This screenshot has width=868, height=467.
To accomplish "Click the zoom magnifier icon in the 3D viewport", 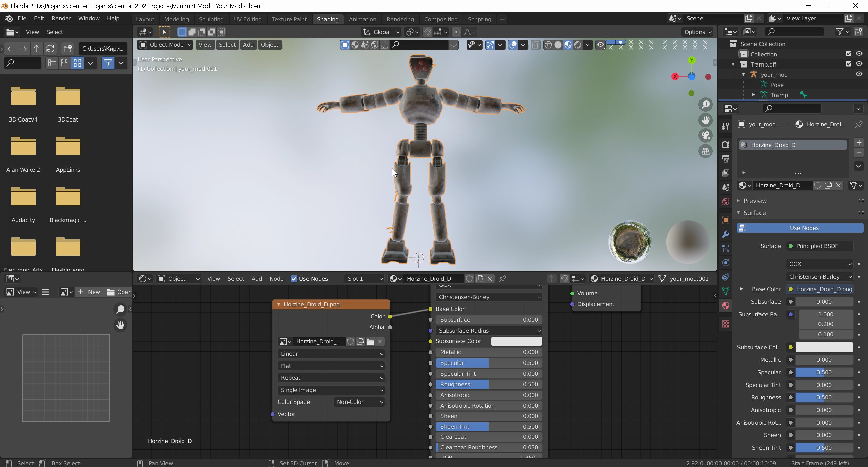I will (706, 105).
